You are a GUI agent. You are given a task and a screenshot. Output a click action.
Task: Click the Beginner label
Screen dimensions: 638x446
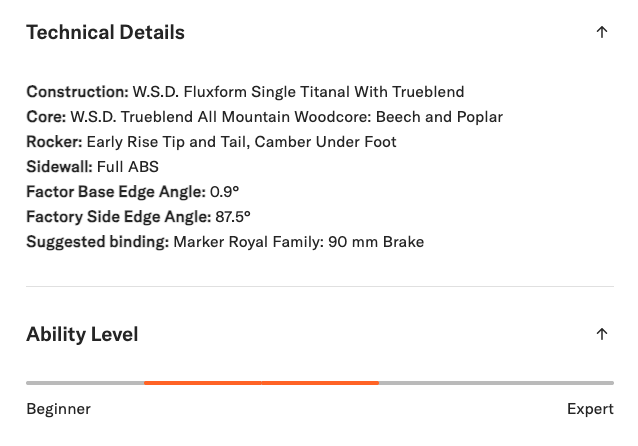click(58, 409)
